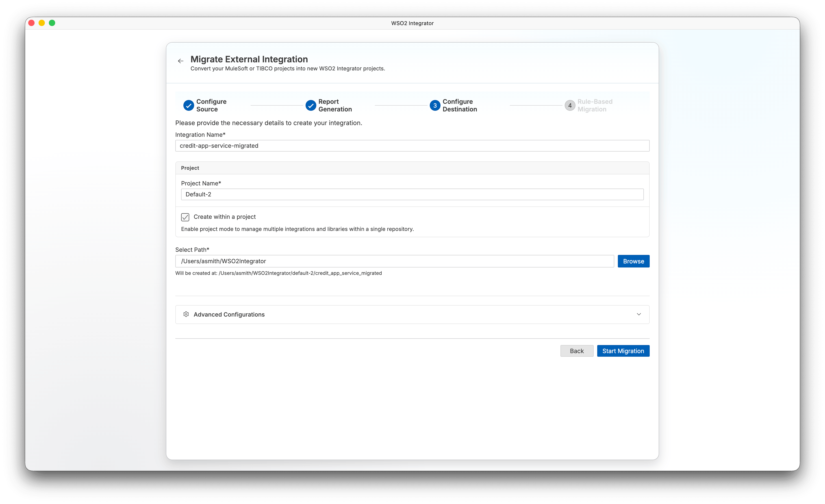Click the step 3 circle icon

click(x=435, y=106)
